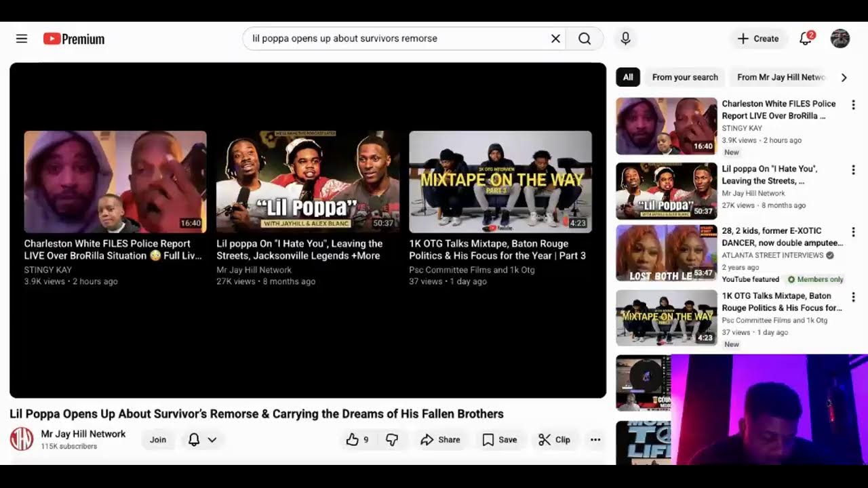Click sidebar Psc Committee Films and 1k Otg

coord(774,321)
